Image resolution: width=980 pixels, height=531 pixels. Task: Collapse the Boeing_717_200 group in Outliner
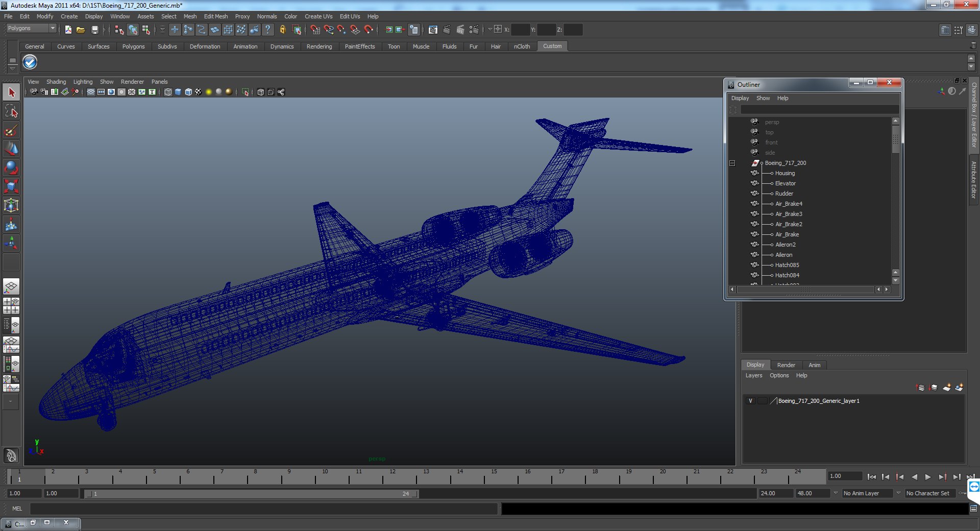point(732,163)
